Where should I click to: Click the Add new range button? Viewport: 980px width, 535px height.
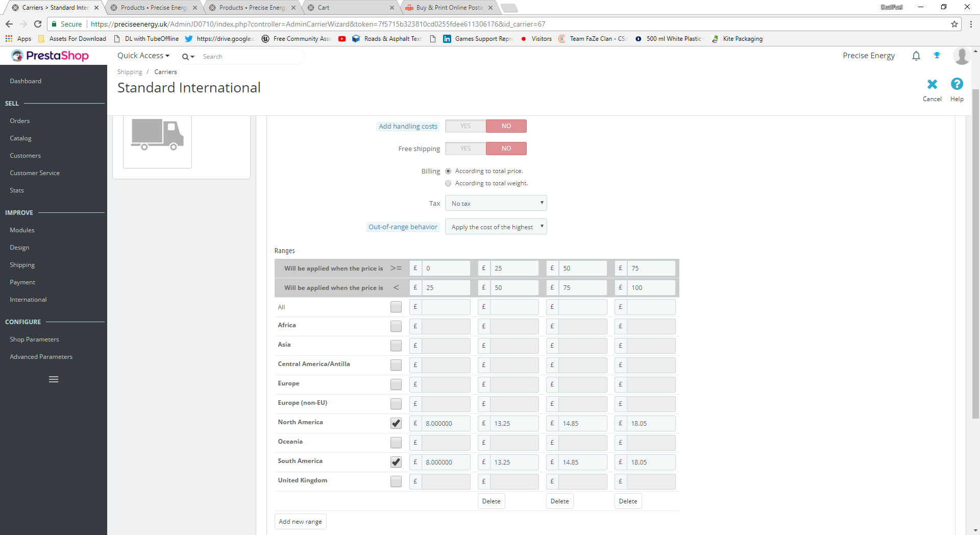click(300, 522)
